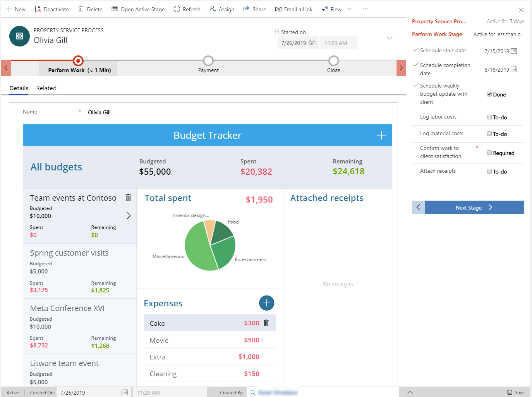Delete the Team events at Contoso budget
The width and height of the screenshot is (532, 397).
[128, 198]
